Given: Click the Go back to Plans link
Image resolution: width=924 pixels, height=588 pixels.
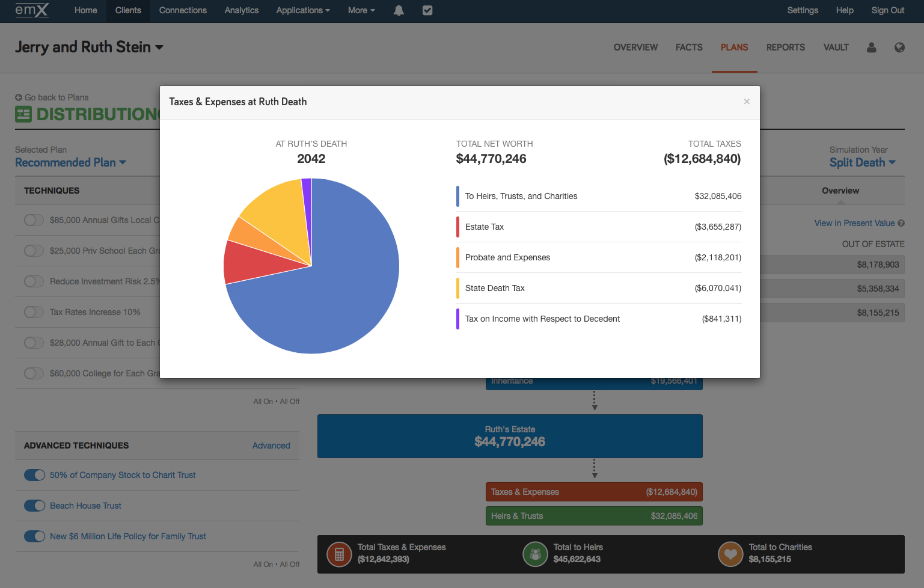Looking at the screenshot, I should tap(52, 97).
